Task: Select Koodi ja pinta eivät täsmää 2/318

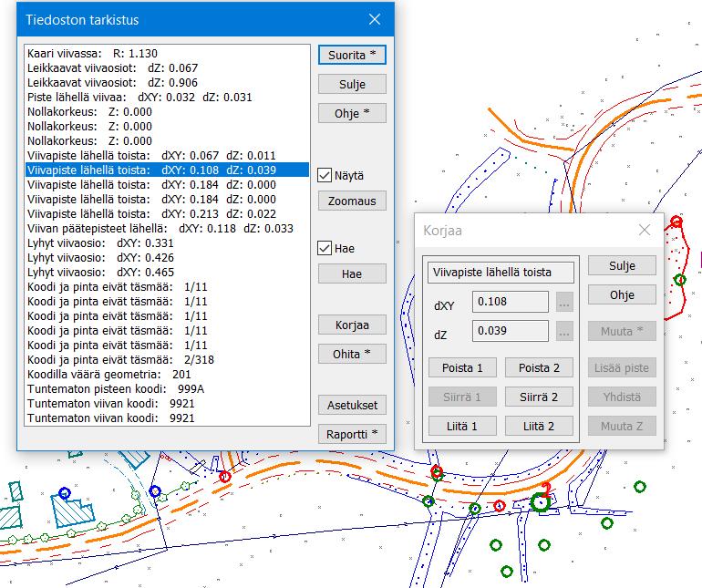Action: point(167,359)
